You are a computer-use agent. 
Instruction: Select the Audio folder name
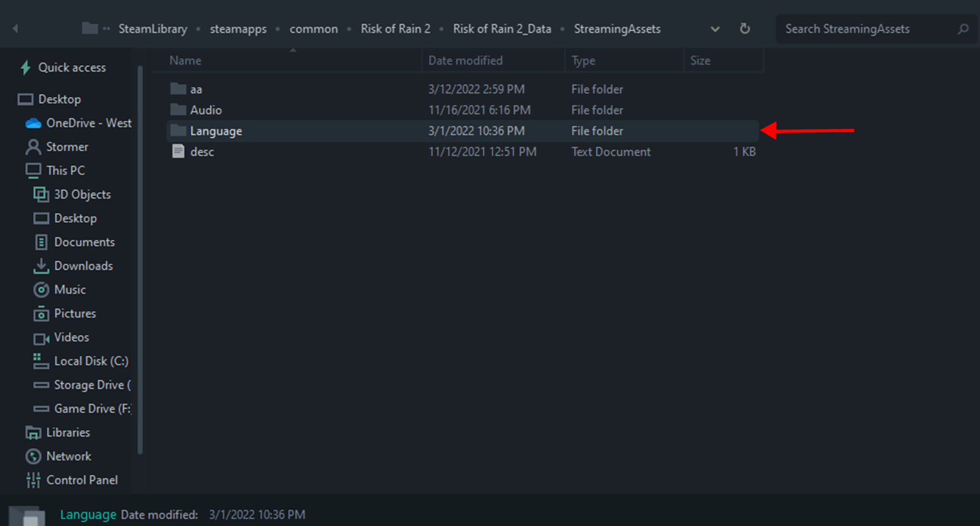click(206, 110)
